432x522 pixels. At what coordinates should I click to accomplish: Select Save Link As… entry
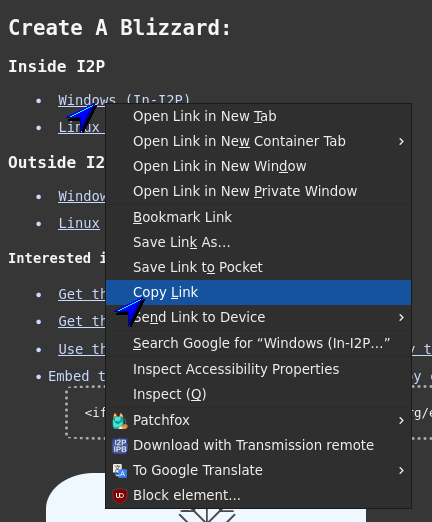click(258, 242)
